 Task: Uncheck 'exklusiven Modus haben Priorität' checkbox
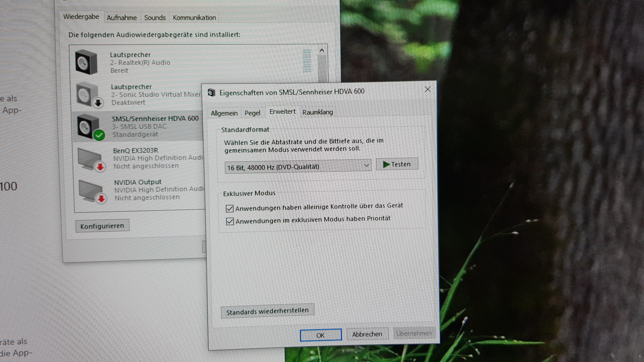[230, 221]
